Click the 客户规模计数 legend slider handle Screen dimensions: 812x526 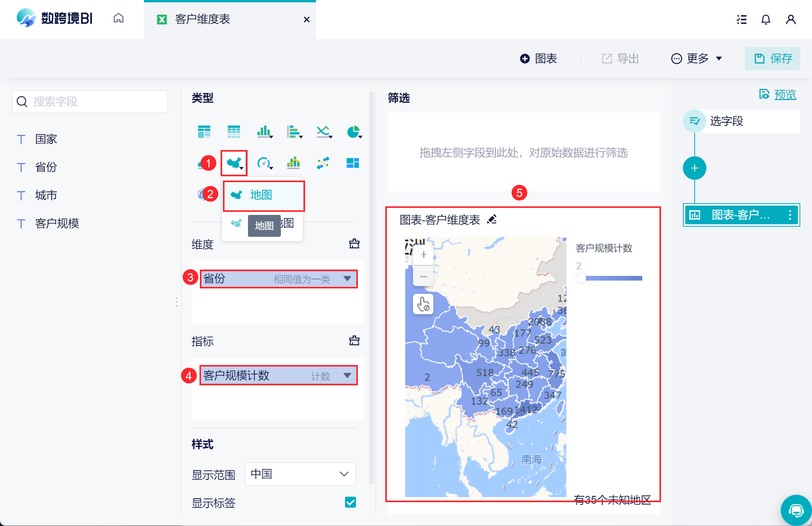(581, 278)
